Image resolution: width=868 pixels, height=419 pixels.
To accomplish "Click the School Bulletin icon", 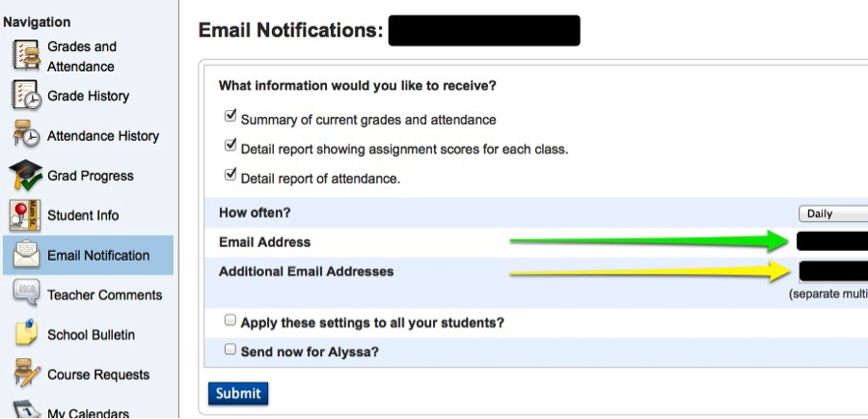I will click(x=25, y=335).
